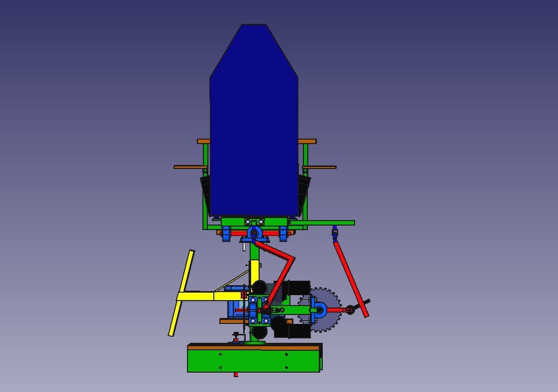Click the large green base box
Screen dimensions: 558x392
click(x=254, y=361)
